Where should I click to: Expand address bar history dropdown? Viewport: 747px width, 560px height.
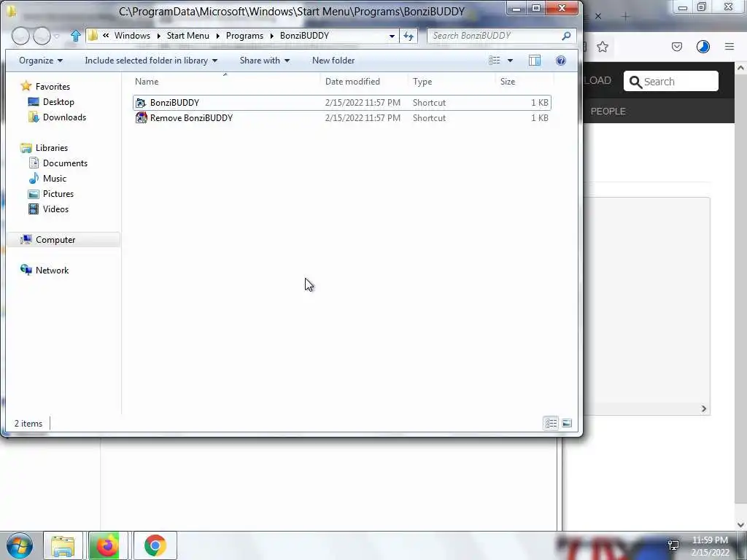click(392, 36)
